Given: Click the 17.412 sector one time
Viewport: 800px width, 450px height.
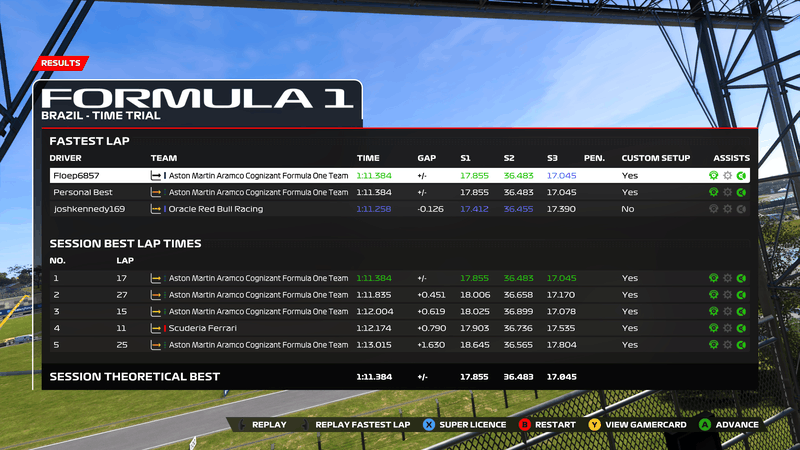Looking at the screenshot, I should pos(474,209).
